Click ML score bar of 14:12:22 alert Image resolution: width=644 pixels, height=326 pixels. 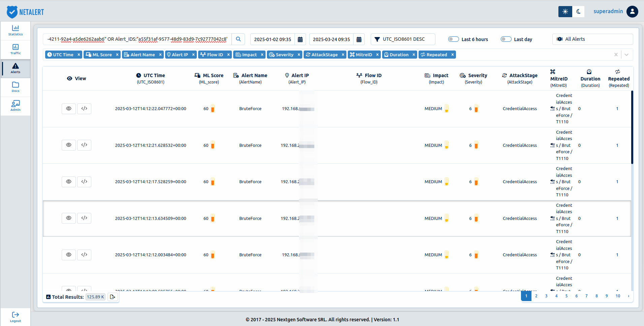(x=213, y=108)
